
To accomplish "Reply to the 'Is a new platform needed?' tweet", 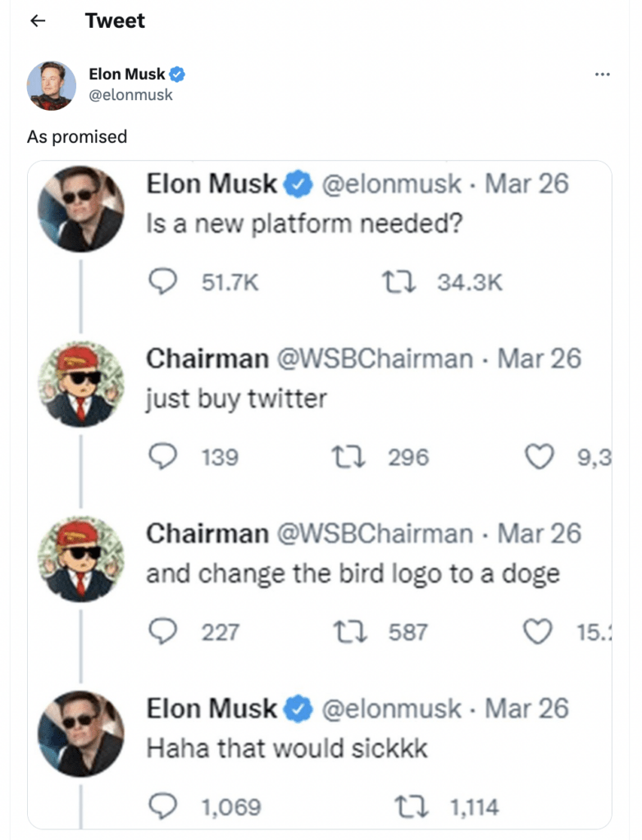I will [164, 281].
